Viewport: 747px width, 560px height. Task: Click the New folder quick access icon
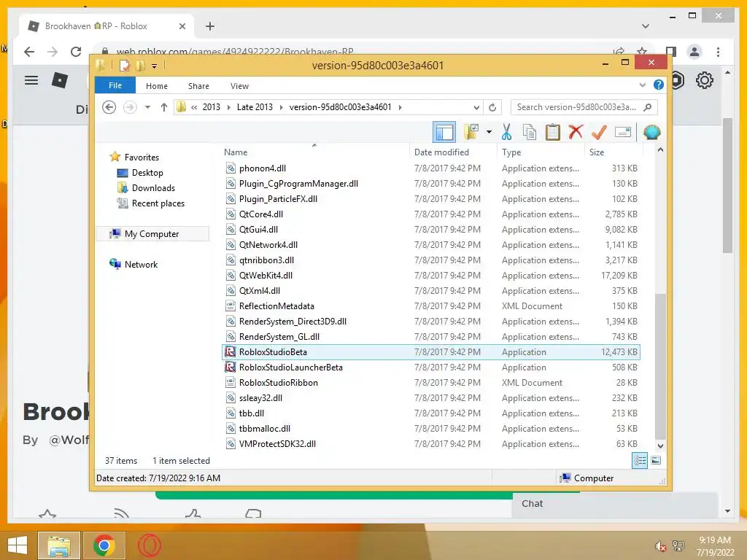click(x=140, y=66)
